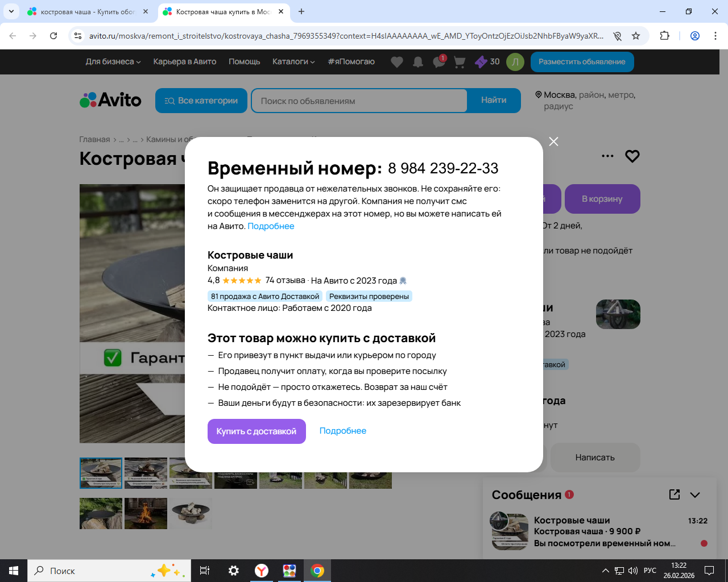This screenshot has width=728, height=582.
Task: Open 'Подробнее' link about temporary number
Action: pos(271,226)
